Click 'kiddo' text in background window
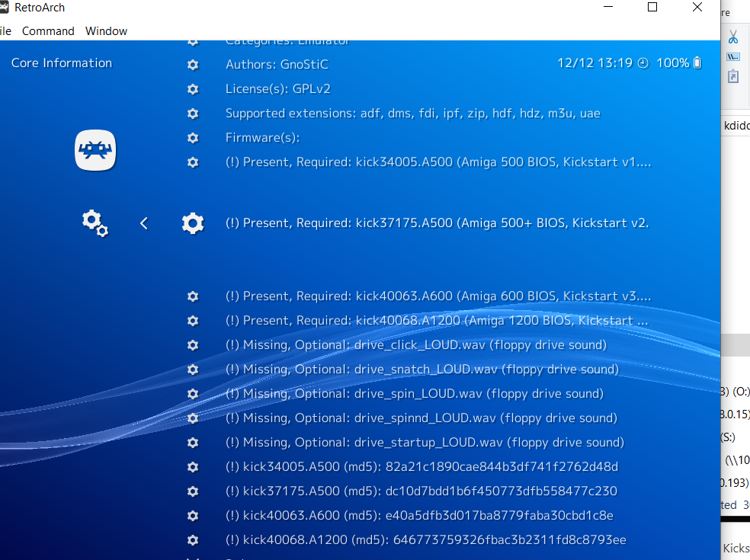 coord(736,126)
